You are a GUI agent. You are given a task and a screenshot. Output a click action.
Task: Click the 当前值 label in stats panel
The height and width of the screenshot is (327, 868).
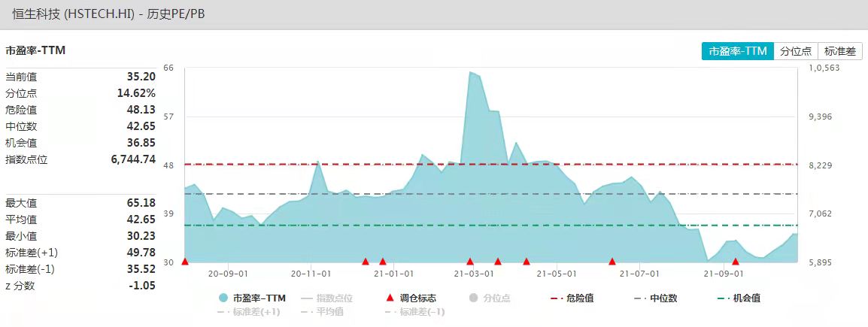pos(21,77)
